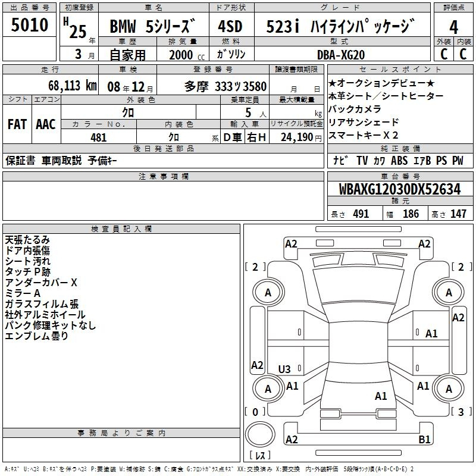476x476 pixels.
Task: Click the U3 dent mark on diagram
Action: [284, 369]
